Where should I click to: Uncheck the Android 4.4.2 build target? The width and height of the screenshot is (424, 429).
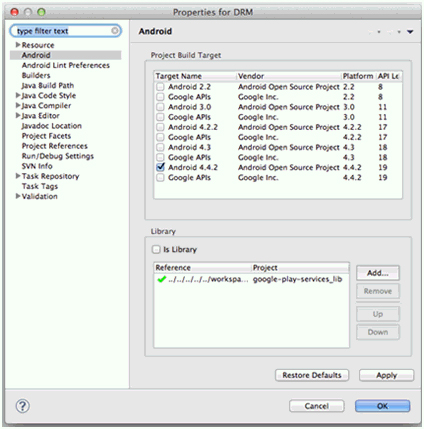(160, 167)
